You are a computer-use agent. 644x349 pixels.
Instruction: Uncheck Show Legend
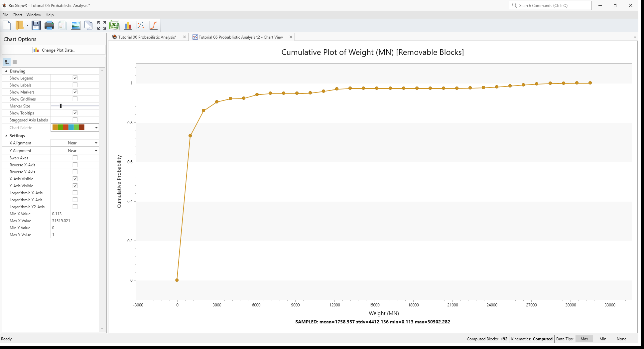coord(75,78)
